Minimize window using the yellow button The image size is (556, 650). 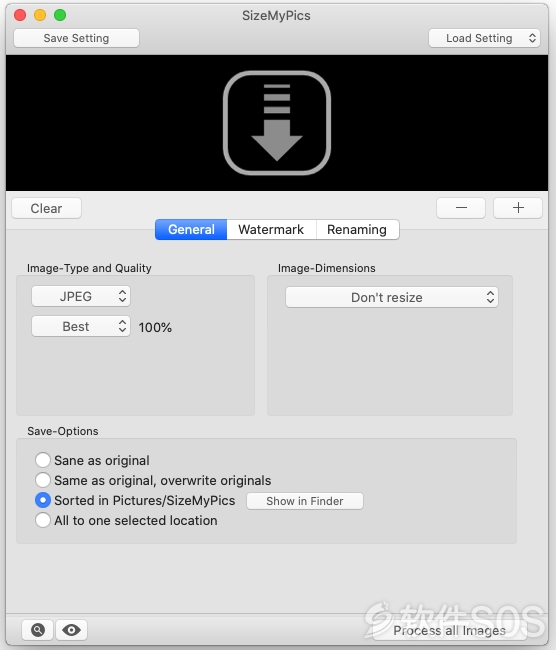pos(40,15)
